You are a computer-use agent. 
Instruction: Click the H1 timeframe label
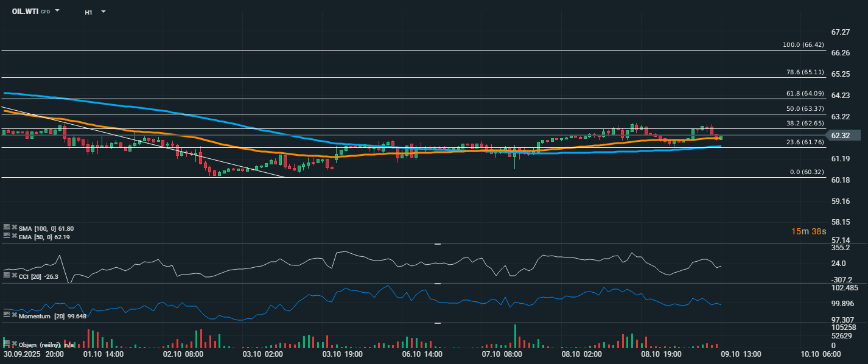89,12
